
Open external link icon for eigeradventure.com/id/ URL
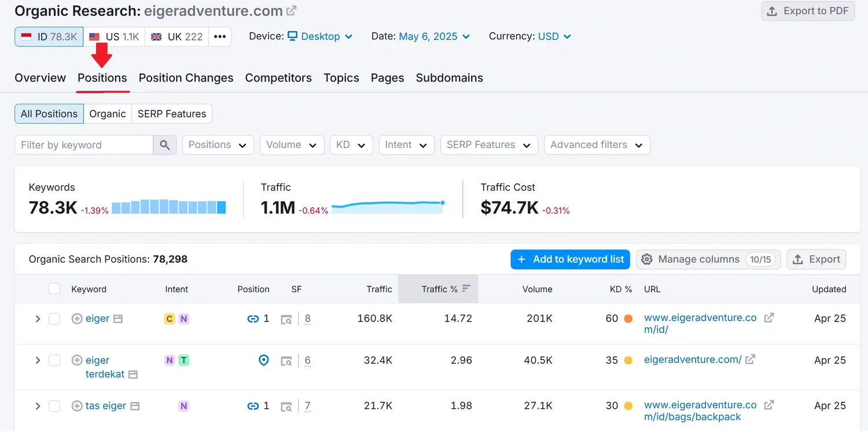tap(769, 318)
